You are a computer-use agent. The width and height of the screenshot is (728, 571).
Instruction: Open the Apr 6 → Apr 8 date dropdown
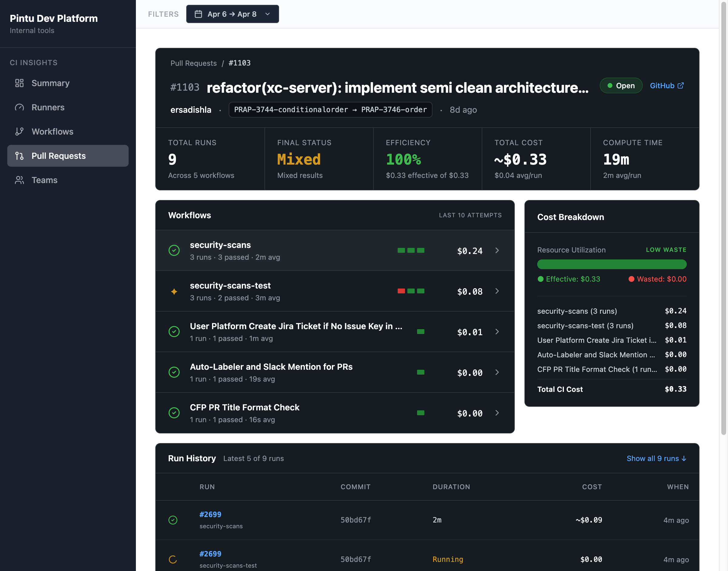coord(233,14)
